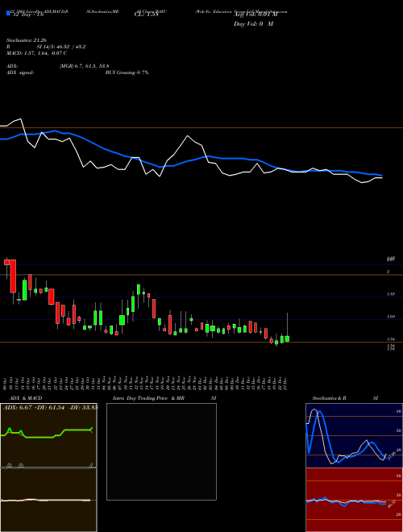Click the white price line peak near top left
Viewport: 403px width, 532px height.
[x=20, y=118]
